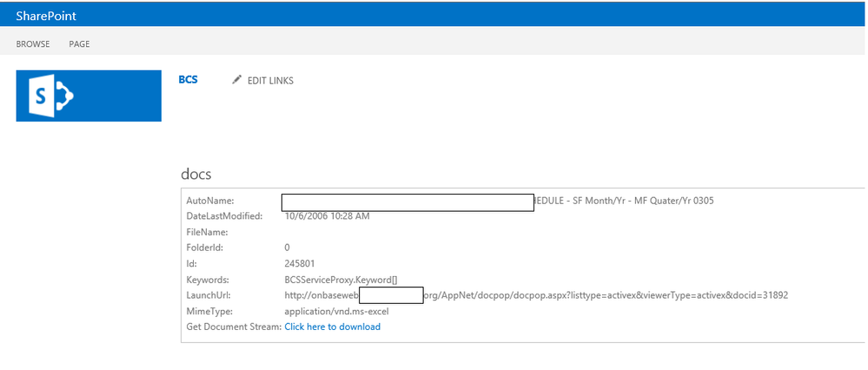Click the docs heading
Viewport: 868px width, 370px height.
click(196, 174)
